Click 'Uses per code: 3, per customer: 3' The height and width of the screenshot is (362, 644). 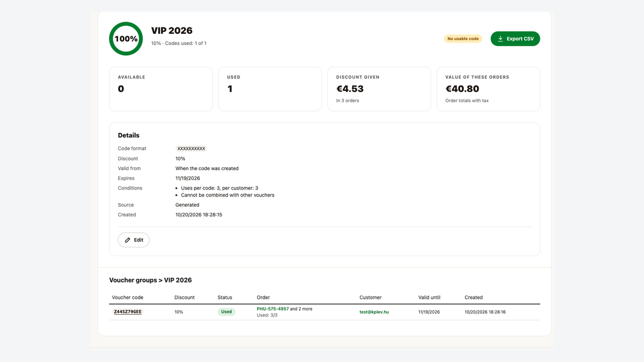pyautogui.click(x=220, y=188)
